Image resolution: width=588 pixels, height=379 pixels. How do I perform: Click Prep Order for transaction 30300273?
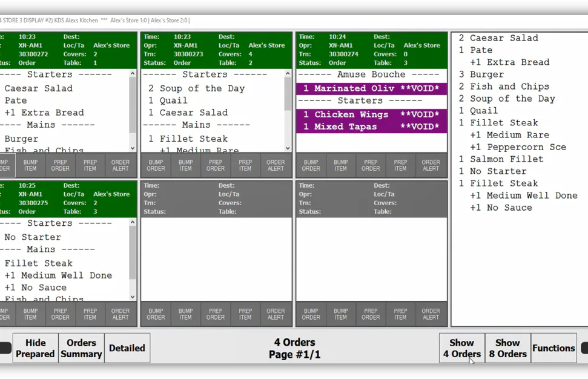click(x=216, y=165)
